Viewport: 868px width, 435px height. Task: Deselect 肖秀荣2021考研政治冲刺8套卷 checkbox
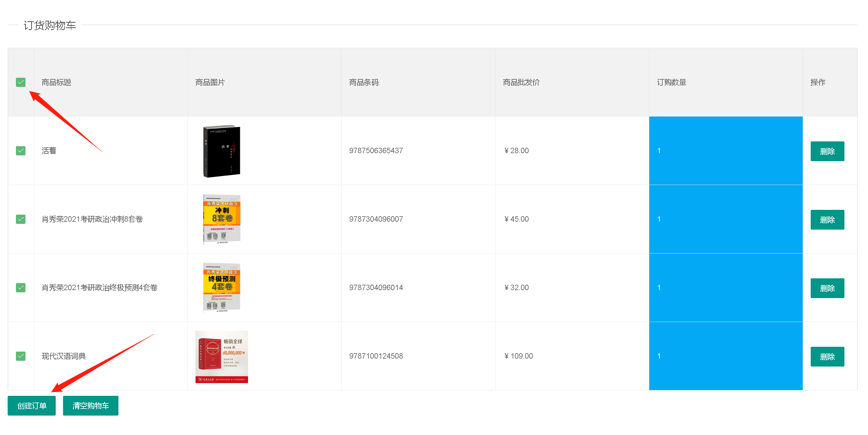coord(21,219)
